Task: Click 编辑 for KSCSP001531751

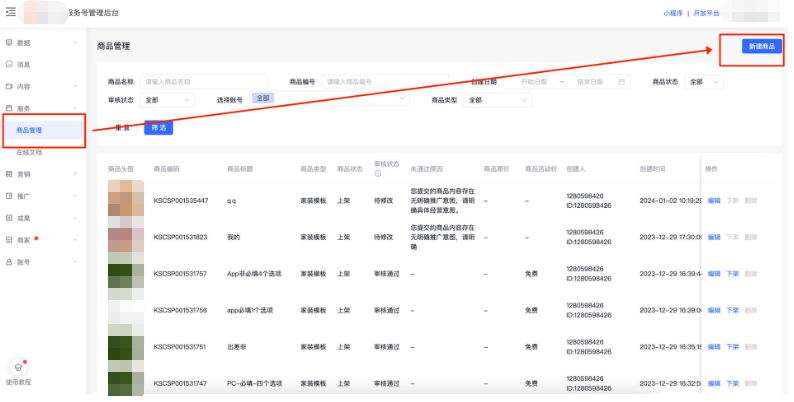Action: pyautogui.click(x=714, y=347)
